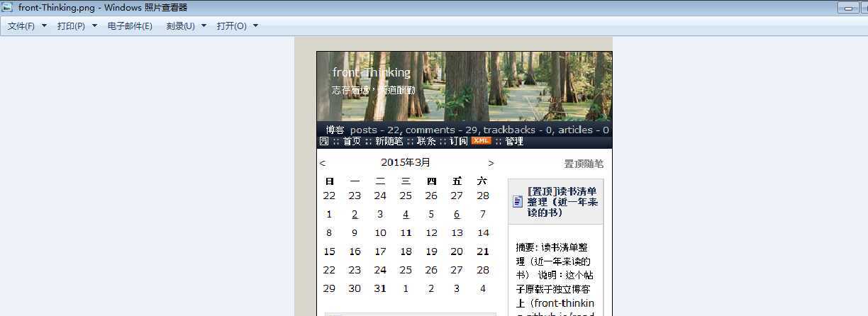868x316 pixels.
Task: Go to next month in the calendar
Action: [x=491, y=163]
